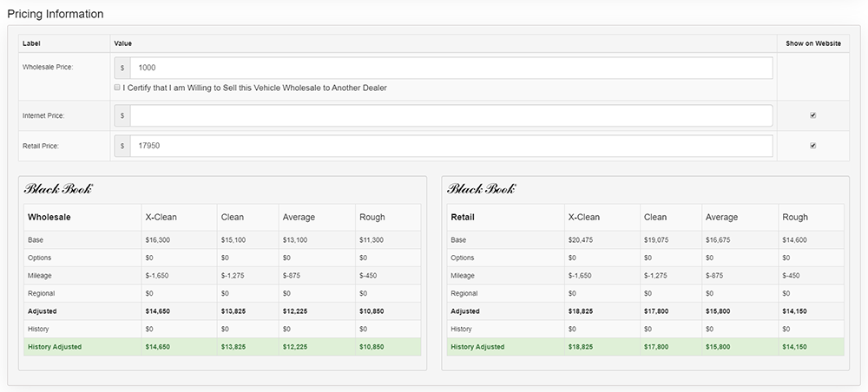
Task: Click Retail table 'Mileage' row label
Action: (463, 275)
